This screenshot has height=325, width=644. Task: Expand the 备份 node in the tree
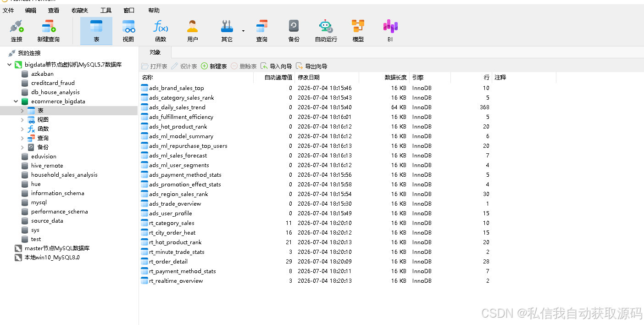[x=22, y=147]
